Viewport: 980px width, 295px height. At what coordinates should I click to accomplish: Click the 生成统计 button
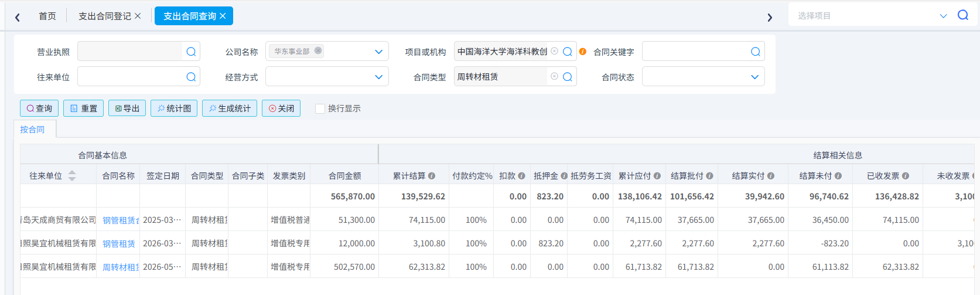click(x=230, y=108)
